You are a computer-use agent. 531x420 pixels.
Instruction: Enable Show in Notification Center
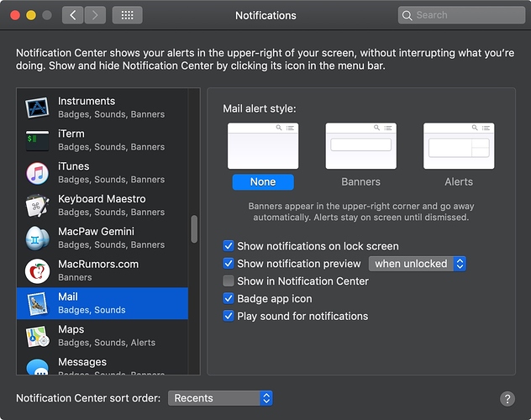tap(229, 281)
